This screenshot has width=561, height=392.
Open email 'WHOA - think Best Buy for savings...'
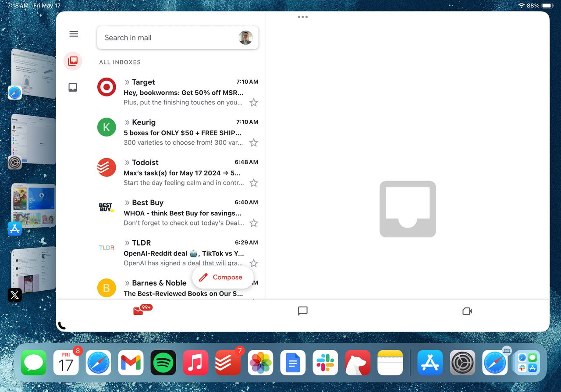182,213
